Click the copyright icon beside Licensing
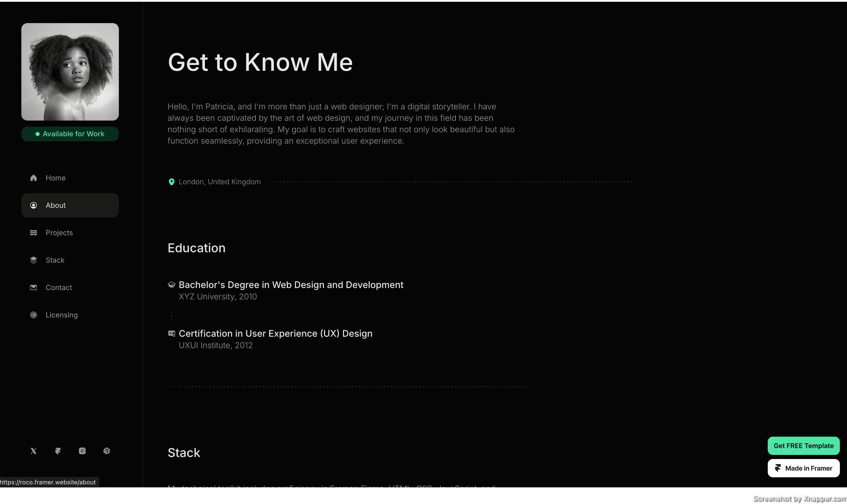This screenshot has width=847, height=504. point(33,315)
